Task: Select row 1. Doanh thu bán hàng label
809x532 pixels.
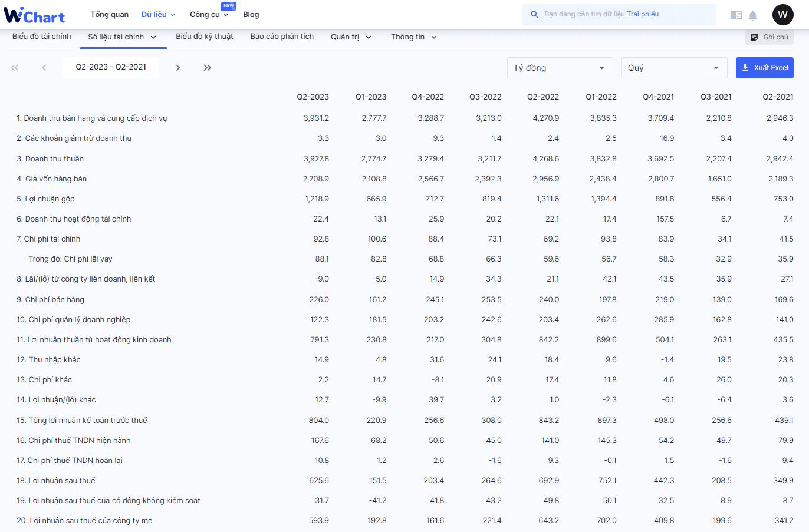Action: point(92,118)
